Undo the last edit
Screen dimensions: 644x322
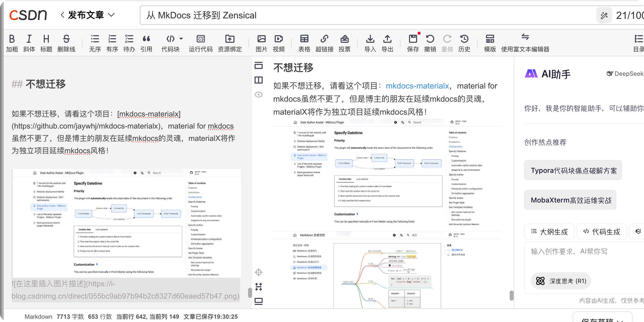coord(430,42)
